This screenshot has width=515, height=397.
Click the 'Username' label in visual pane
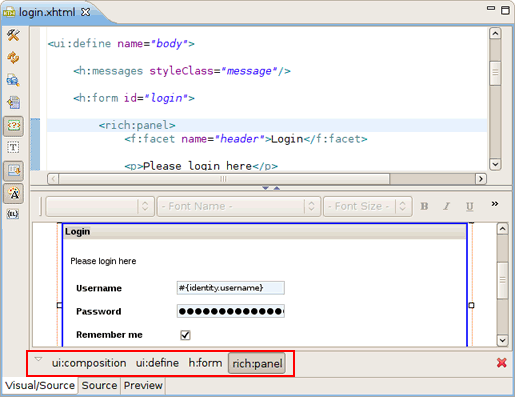click(x=99, y=288)
